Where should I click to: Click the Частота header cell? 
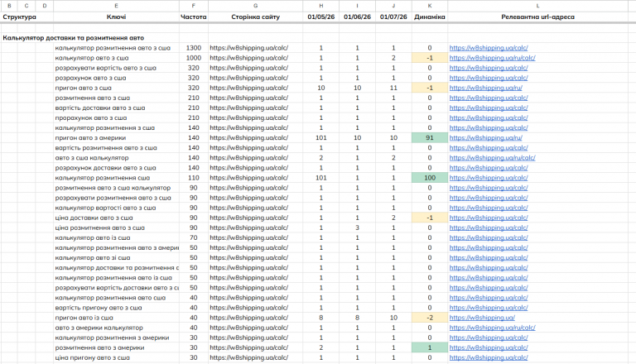pos(194,17)
